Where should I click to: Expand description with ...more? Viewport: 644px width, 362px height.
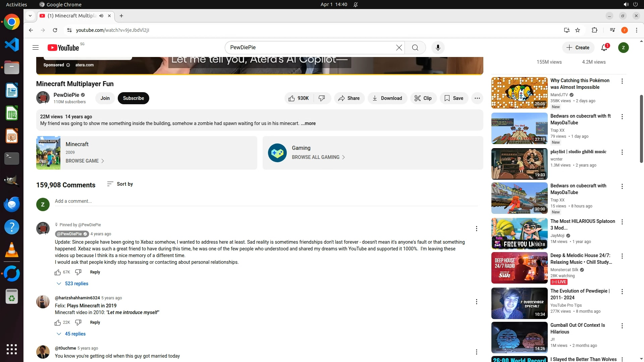[x=308, y=123]
